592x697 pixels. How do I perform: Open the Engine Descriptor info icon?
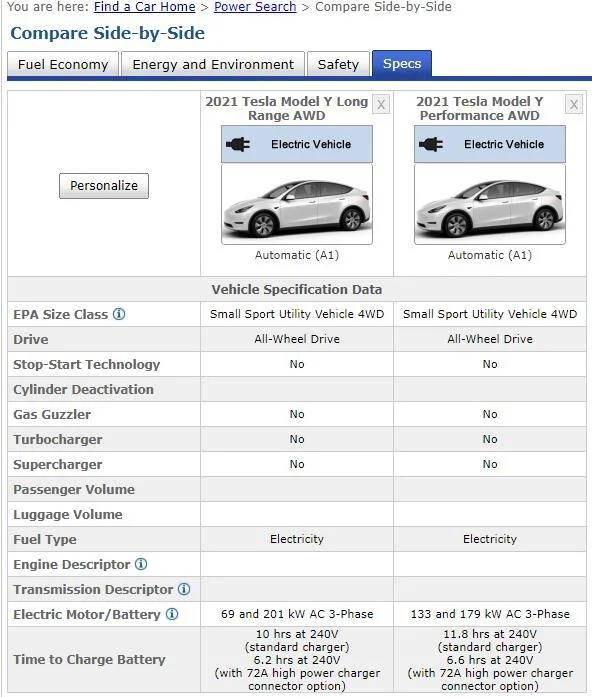click(141, 564)
